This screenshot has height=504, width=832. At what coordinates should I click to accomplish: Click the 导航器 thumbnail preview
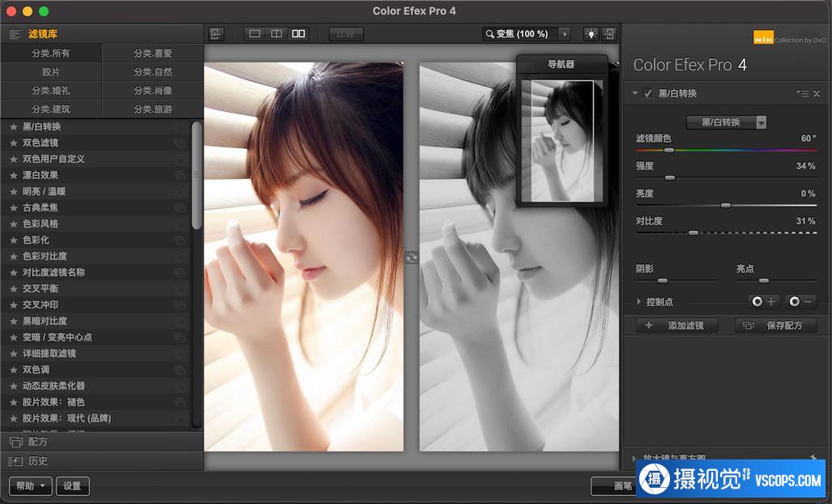(x=562, y=141)
